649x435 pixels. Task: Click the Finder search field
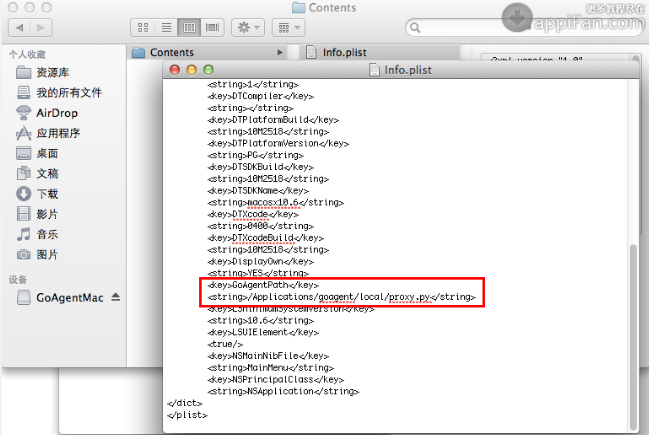click(524, 28)
